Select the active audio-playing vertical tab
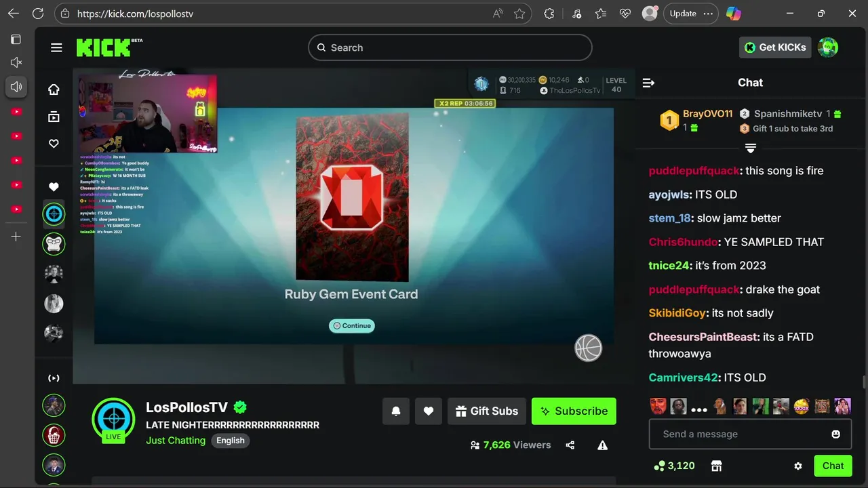868x488 pixels. point(16,86)
